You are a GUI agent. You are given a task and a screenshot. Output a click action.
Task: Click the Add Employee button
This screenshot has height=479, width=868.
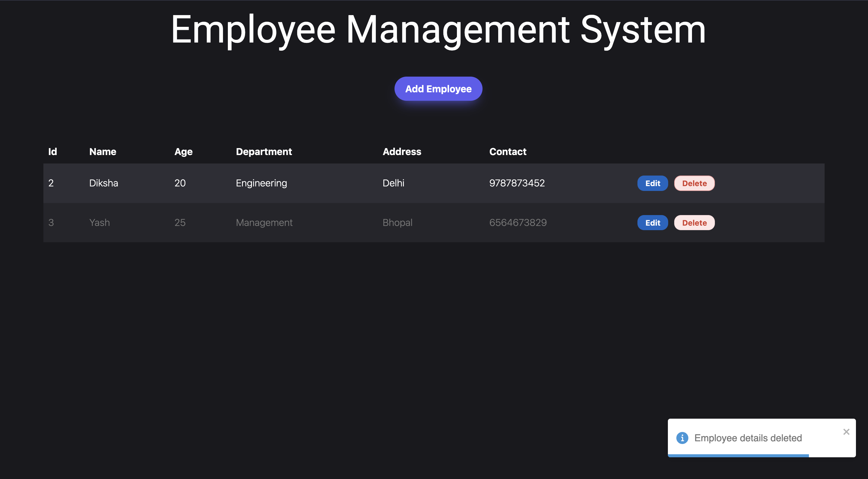[x=438, y=89]
